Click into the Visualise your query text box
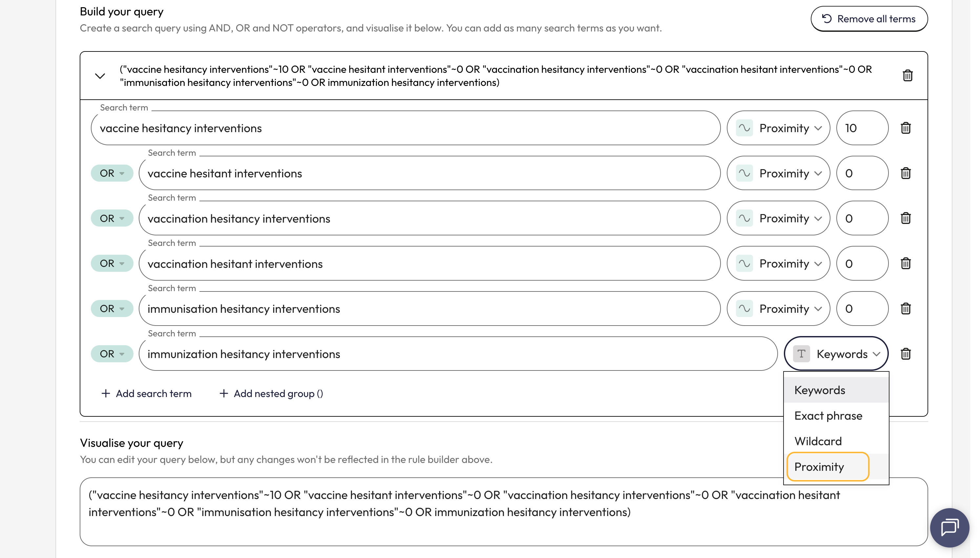Viewport: 980px width, 558px height. click(x=503, y=512)
